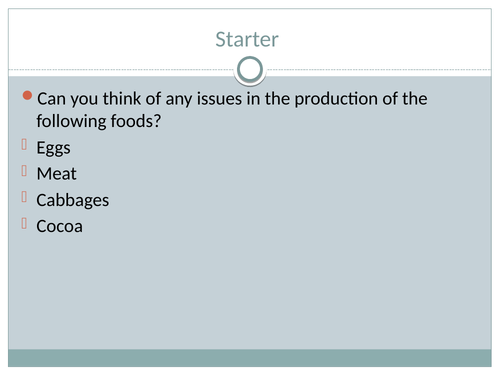Click the teal footer bar
Screen dimensions: 500x375
(x=250, y=358)
